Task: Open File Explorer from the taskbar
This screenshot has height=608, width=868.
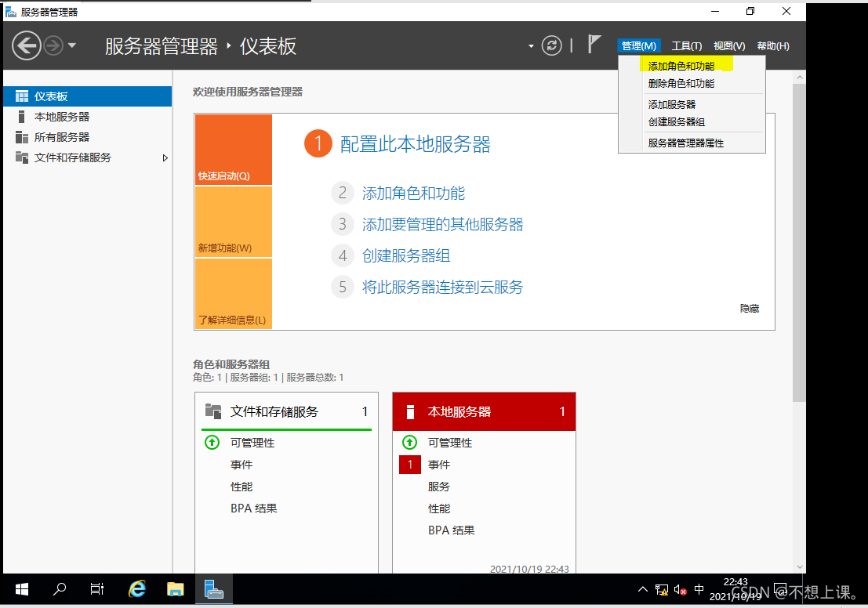Action: [176, 589]
